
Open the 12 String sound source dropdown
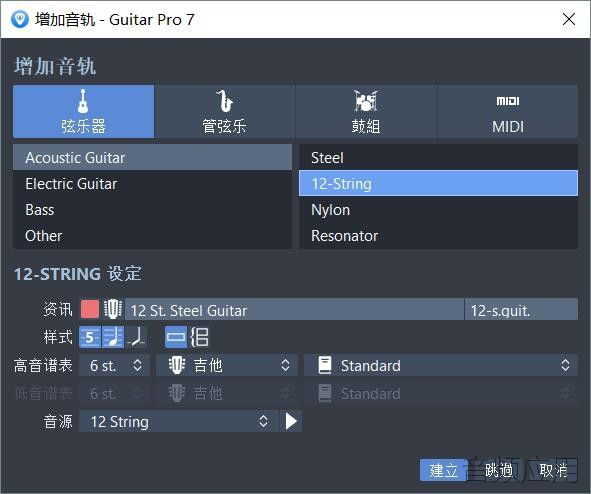179,421
